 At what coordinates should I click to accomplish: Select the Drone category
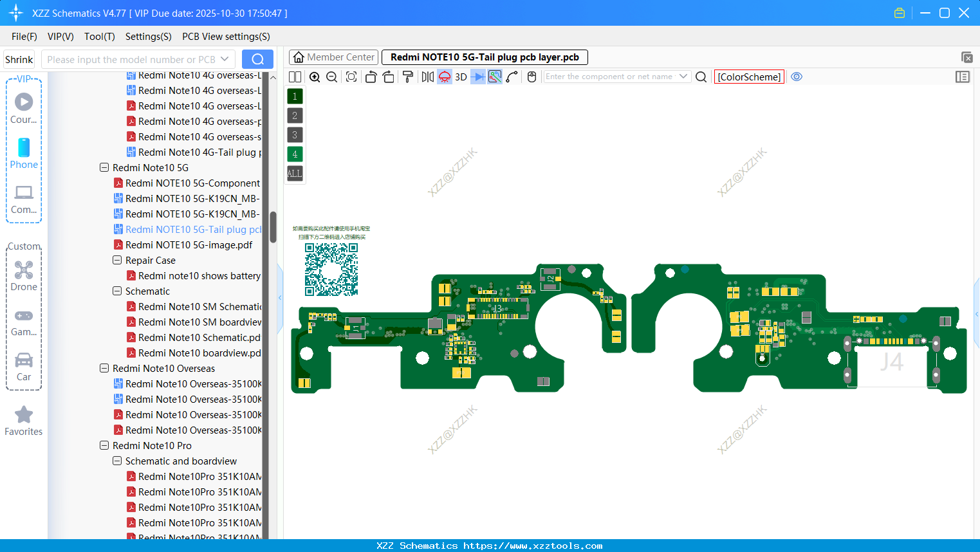[24, 276]
